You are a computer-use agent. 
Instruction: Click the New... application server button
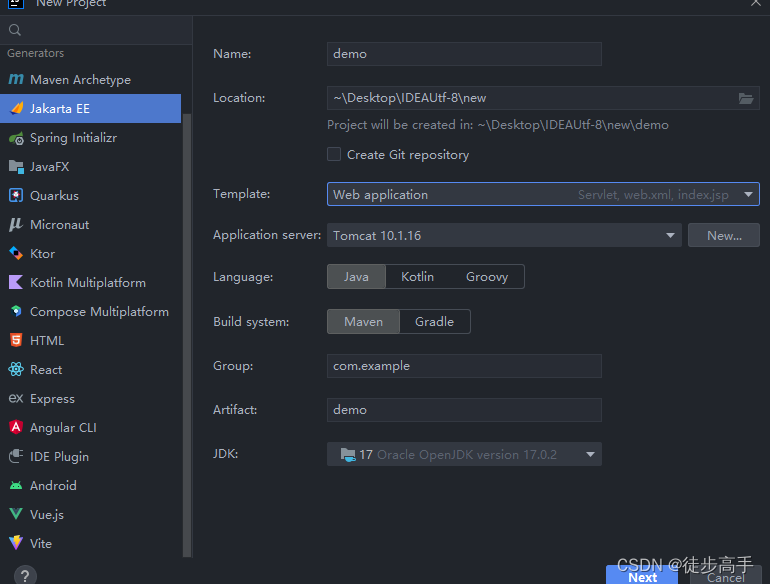[724, 236]
